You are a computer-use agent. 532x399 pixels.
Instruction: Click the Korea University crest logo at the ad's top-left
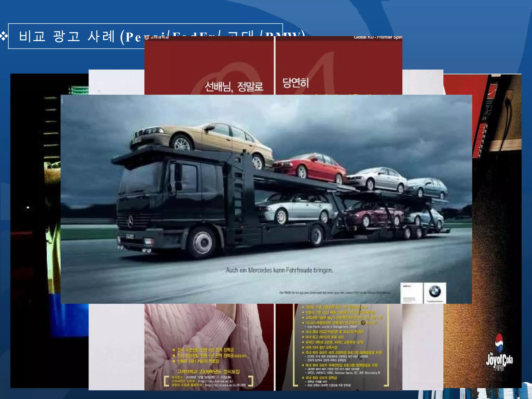point(147,38)
